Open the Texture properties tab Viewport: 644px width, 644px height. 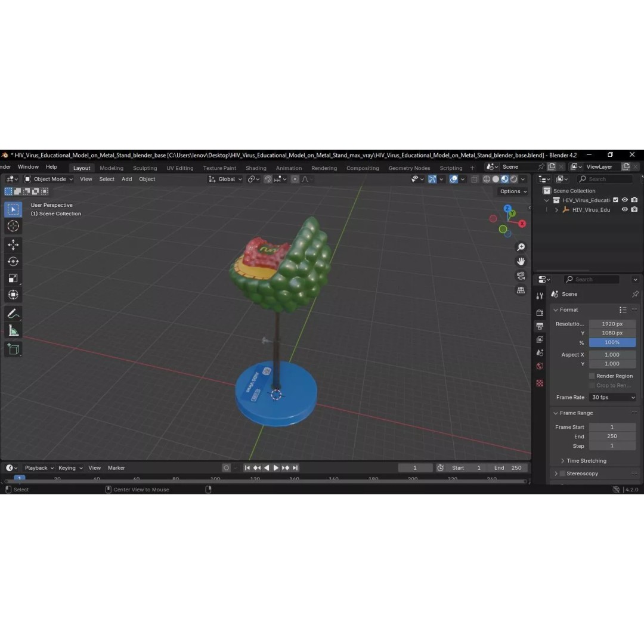[x=540, y=383]
